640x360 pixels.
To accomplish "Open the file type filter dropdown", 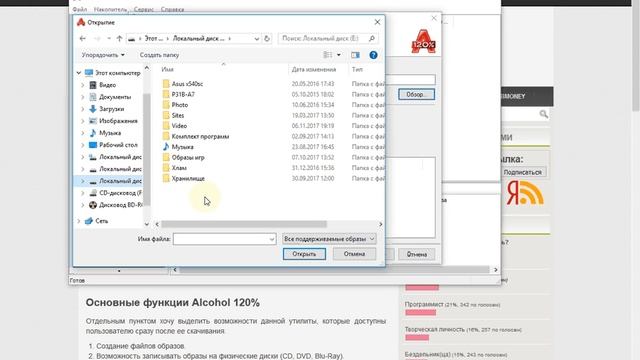I will click(x=329, y=239).
